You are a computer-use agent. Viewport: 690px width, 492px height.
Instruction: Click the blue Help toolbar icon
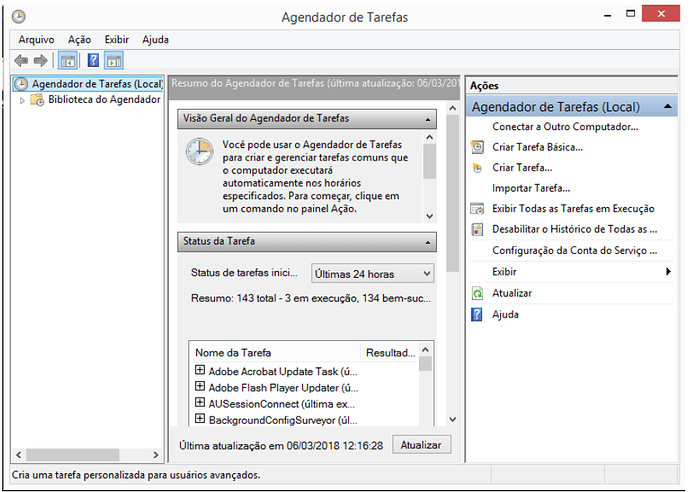pos(93,61)
